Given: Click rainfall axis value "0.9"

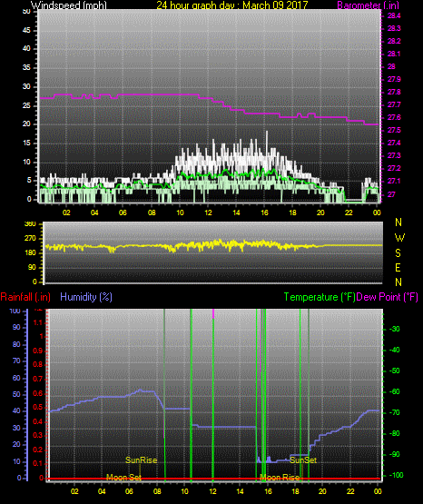Looking at the screenshot, I should [x=38, y=351].
